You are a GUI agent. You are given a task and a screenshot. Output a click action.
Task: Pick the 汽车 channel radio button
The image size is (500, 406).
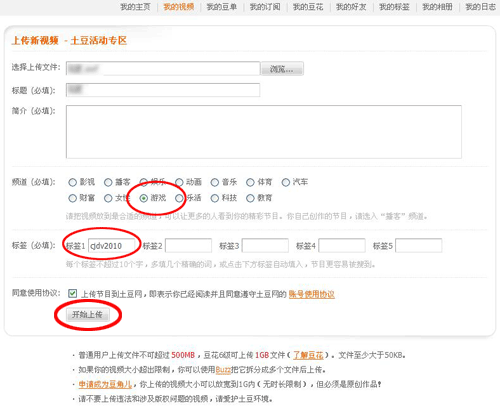click(286, 182)
